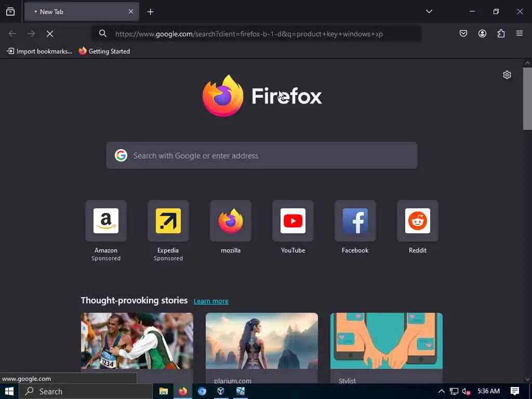532x399 pixels.
Task: Focus the Search with Google field
Action: click(x=262, y=155)
